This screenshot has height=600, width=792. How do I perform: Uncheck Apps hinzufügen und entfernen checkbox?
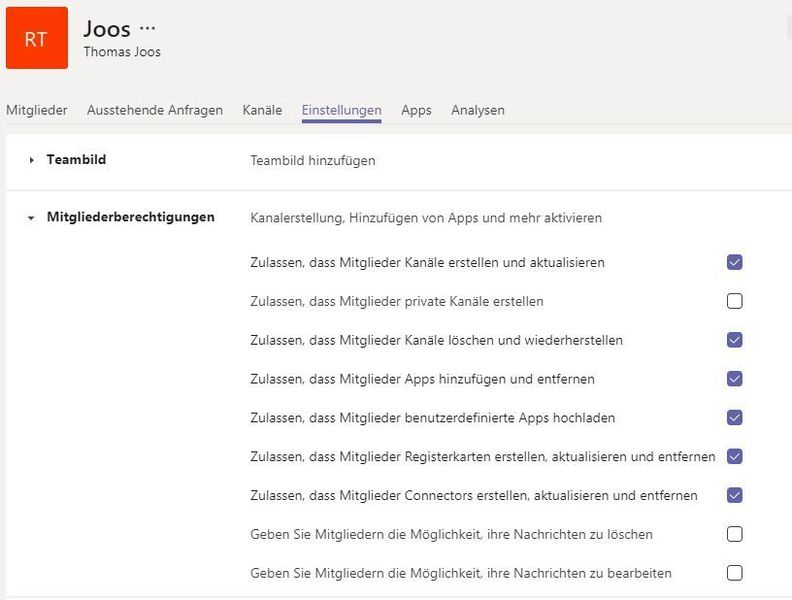pyautogui.click(x=734, y=379)
